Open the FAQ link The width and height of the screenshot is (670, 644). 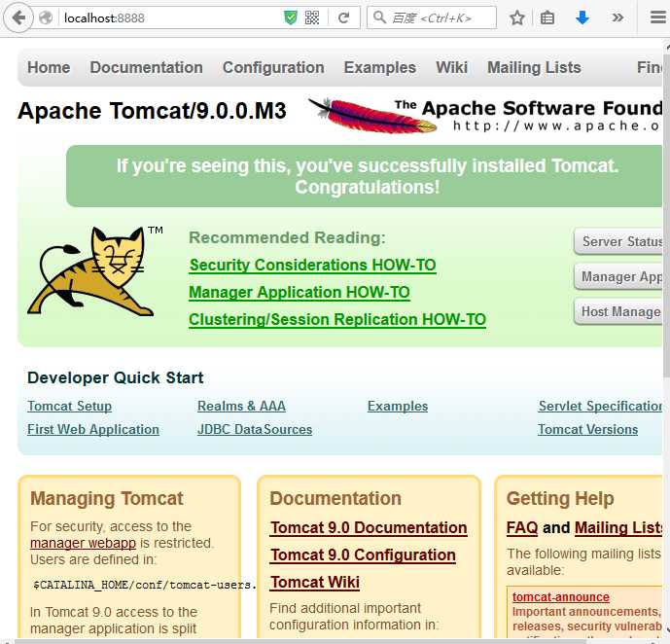click(x=522, y=528)
